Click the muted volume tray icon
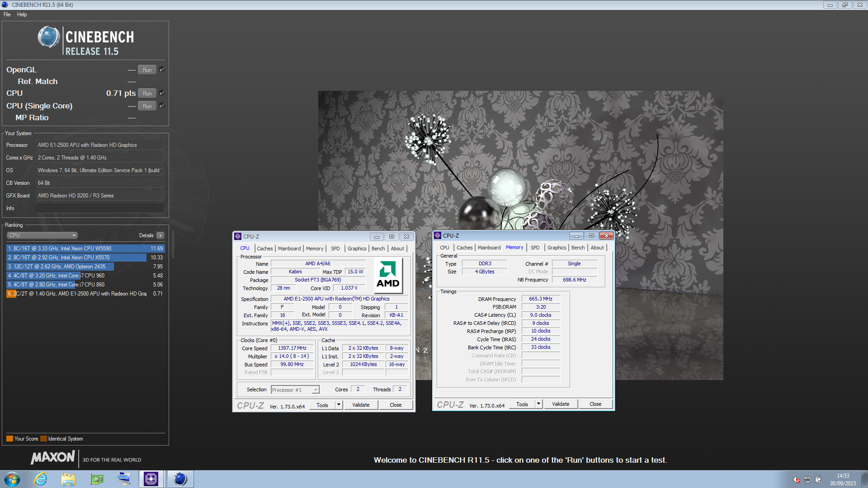This screenshot has width=868, height=488. 797,479
